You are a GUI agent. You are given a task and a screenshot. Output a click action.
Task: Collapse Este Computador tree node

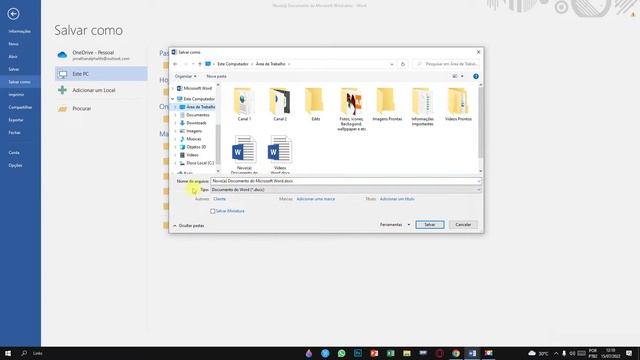(x=173, y=99)
